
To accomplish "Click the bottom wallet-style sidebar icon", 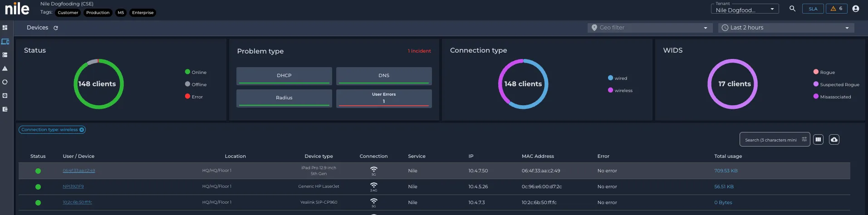I will 5,109.
